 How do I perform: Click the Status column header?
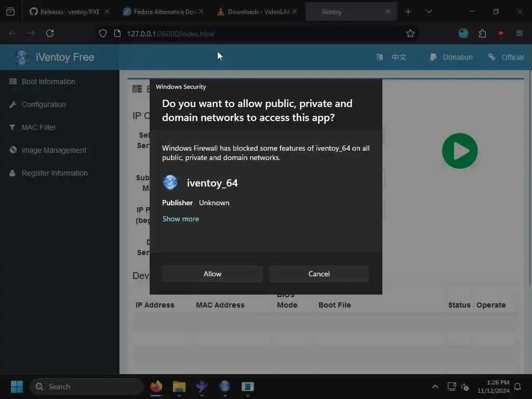click(x=459, y=305)
